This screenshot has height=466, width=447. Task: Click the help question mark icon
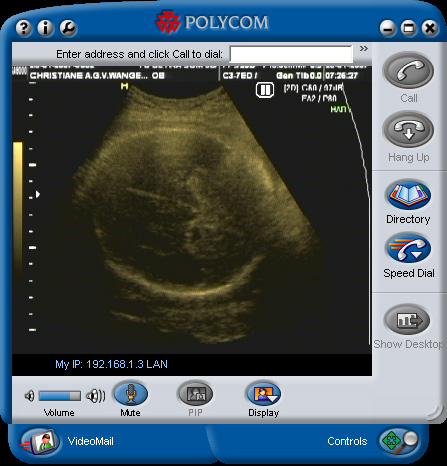click(x=24, y=28)
